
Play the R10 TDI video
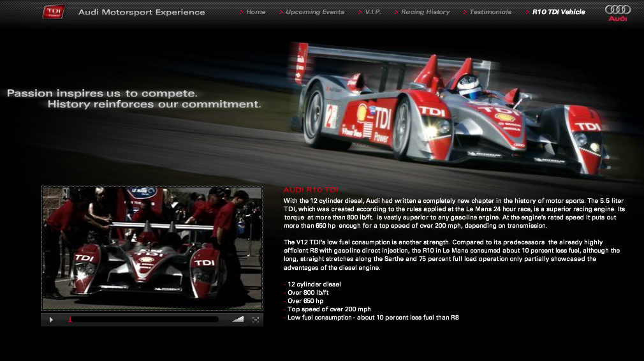tap(51, 320)
